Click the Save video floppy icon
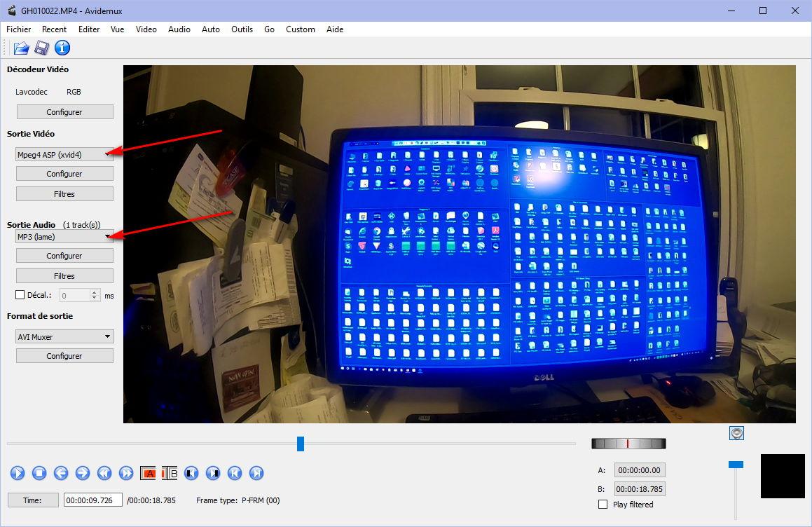Image resolution: width=812 pixels, height=527 pixels. [x=41, y=48]
